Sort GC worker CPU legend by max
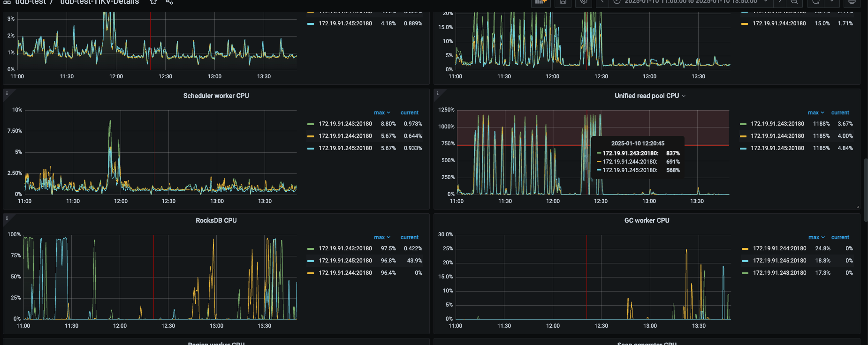868x345 pixels. [x=815, y=237]
